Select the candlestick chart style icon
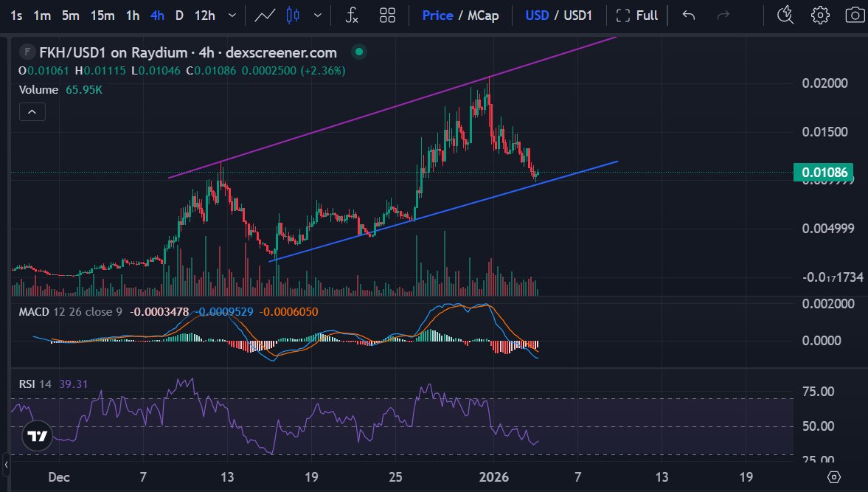 pyautogui.click(x=293, y=15)
